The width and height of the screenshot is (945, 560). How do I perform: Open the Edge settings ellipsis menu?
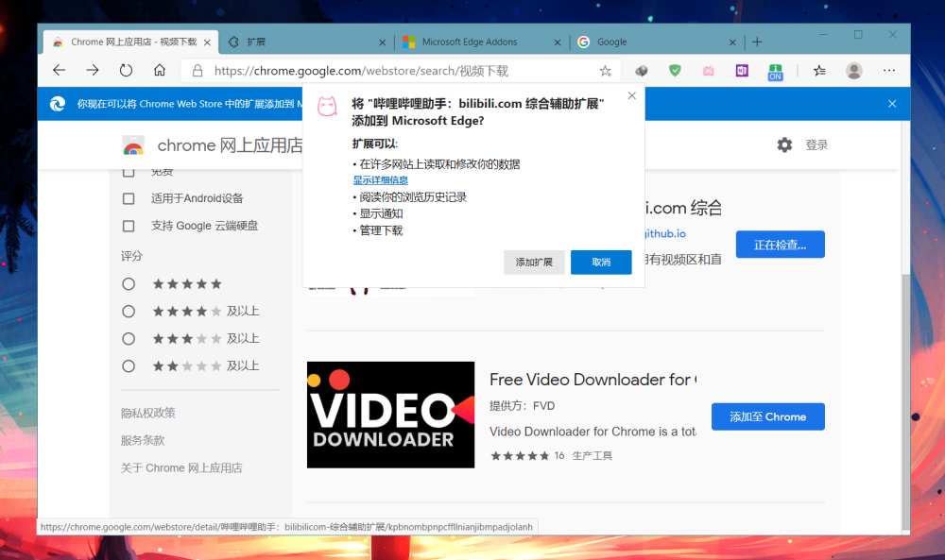click(x=889, y=71)
